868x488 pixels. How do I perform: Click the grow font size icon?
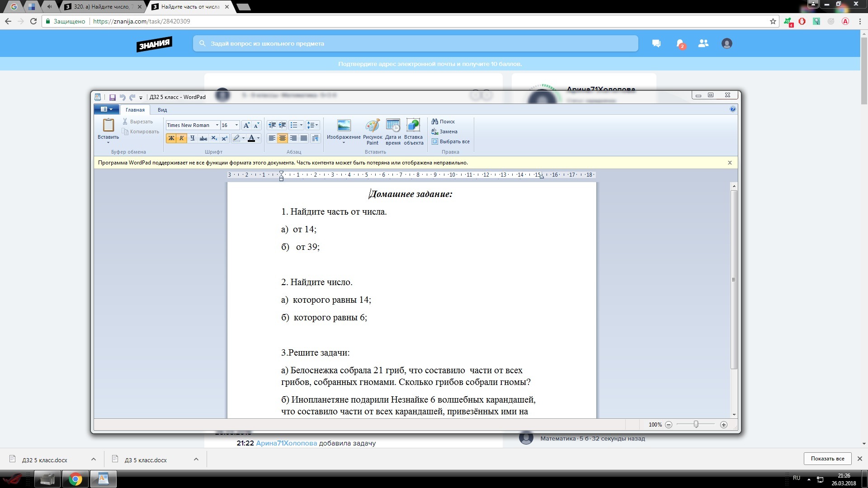tap(246, 125)
